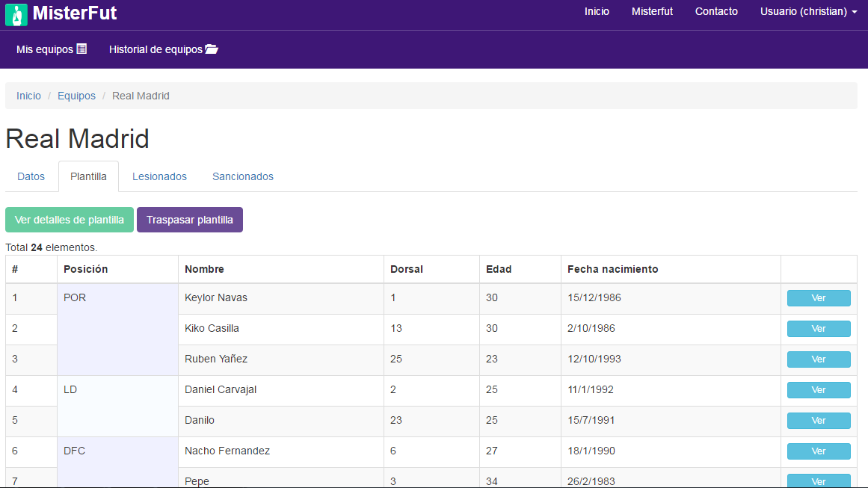Viewport: 868px width, 488px height.
Task: Select the name Nacho Fernandez
Action: point(227,451)
